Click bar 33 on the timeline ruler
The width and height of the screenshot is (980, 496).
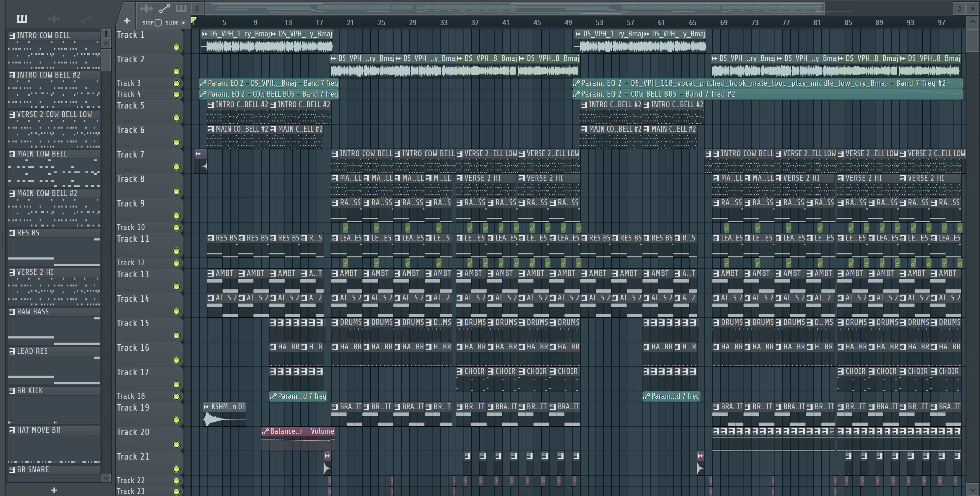tap(444, 23)
